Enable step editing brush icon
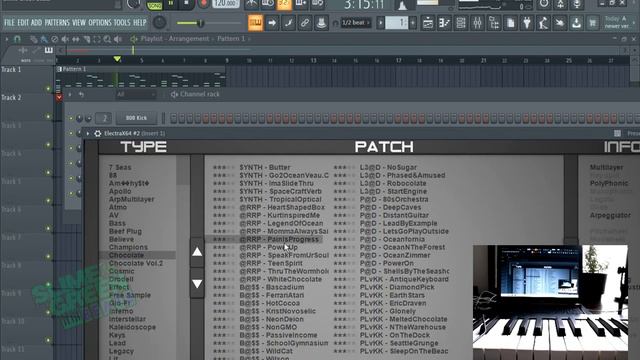640x360 pixels. coord(288,23)
